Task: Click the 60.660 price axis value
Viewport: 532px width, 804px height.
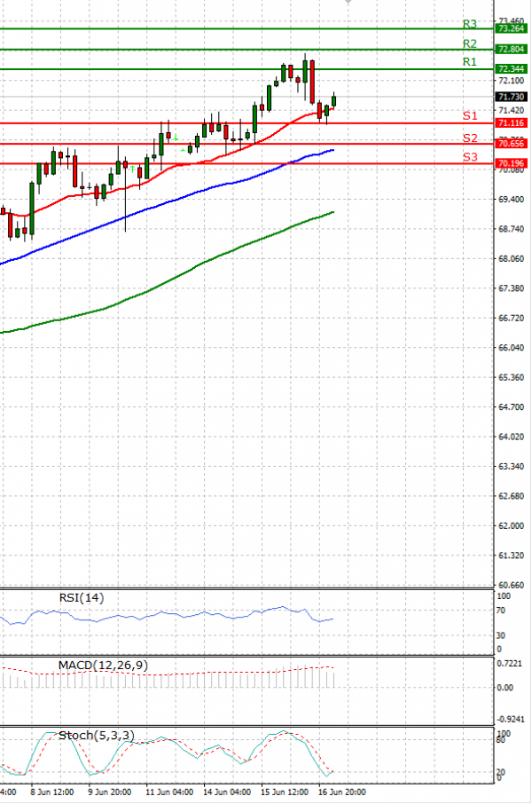Action: pyautogui.click(x=511, y=585)
